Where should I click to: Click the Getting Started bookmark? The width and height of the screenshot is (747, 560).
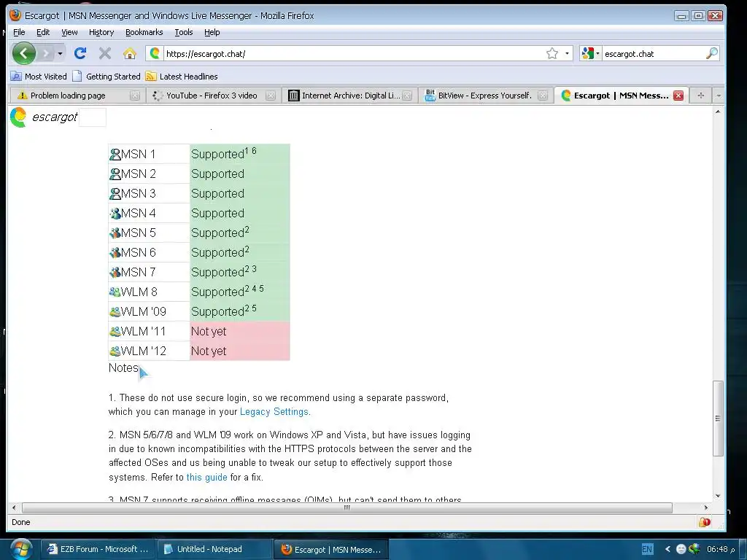[107, 76]
